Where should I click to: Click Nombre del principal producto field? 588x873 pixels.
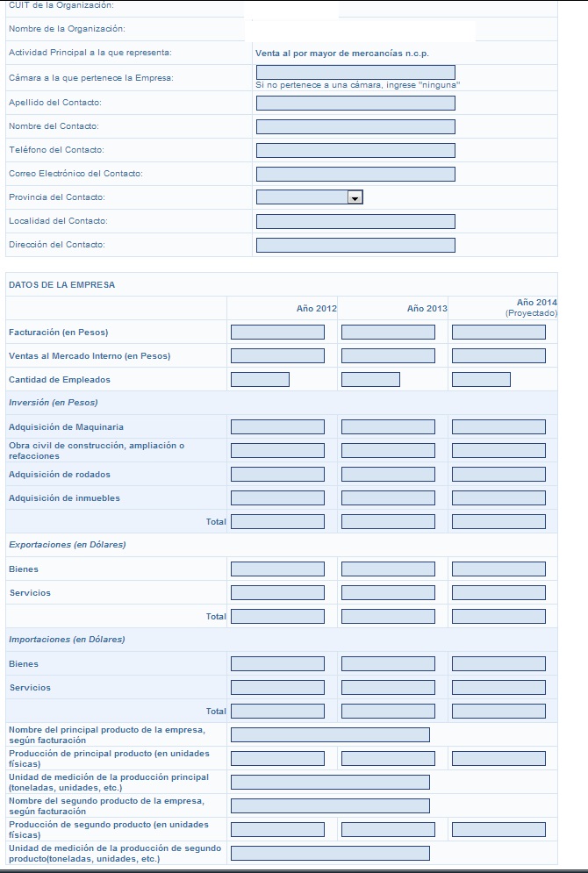point(330,735)
